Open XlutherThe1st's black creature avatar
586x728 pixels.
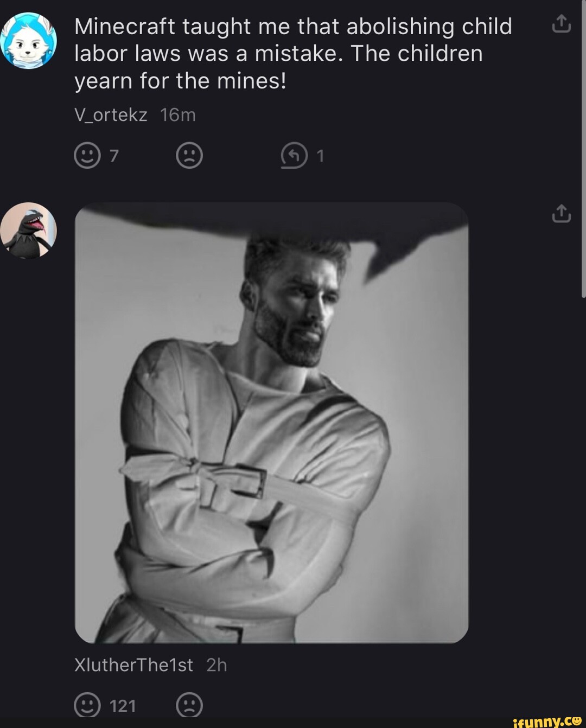tap(29, 230)
